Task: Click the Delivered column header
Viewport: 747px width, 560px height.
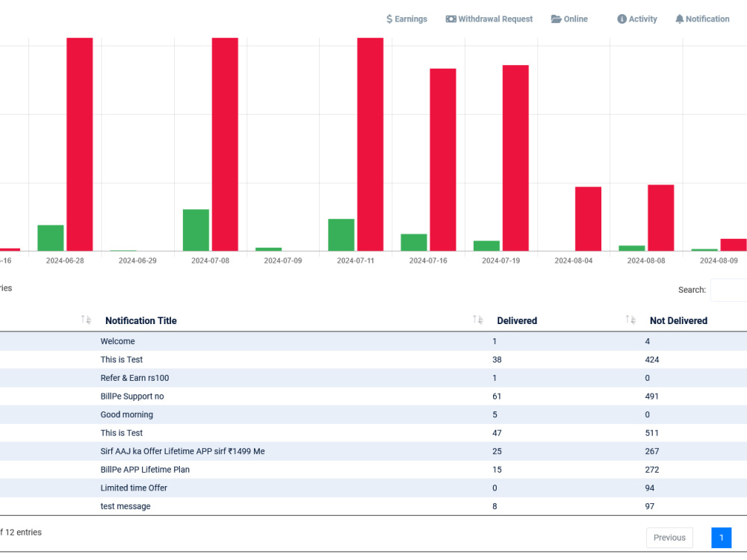Action: coord(517,321)
